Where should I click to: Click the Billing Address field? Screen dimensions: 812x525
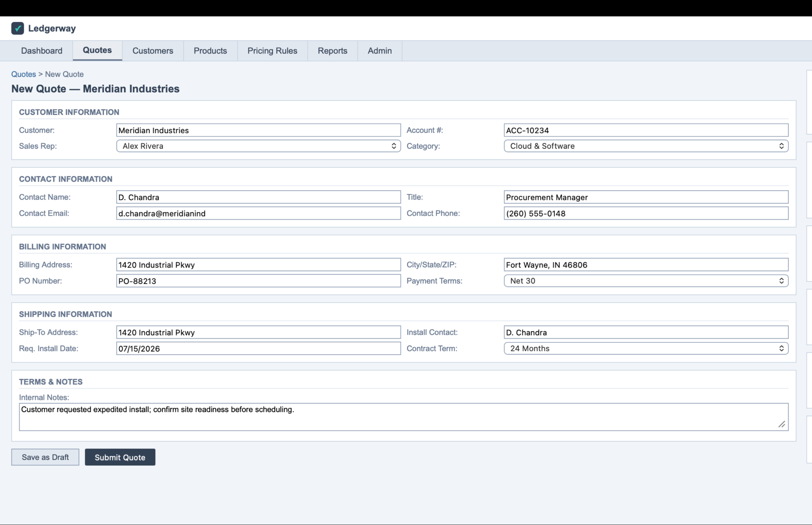(258, 265)
